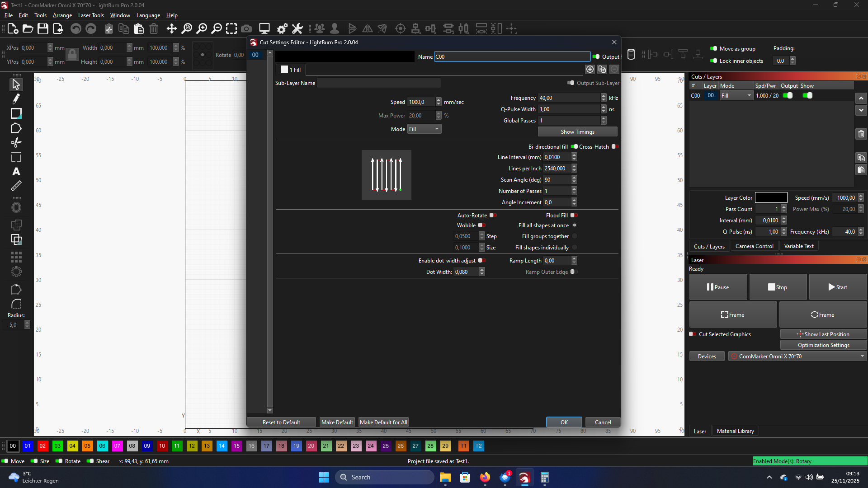Enable the Cross-Hatch toggle

coord(615,146)
